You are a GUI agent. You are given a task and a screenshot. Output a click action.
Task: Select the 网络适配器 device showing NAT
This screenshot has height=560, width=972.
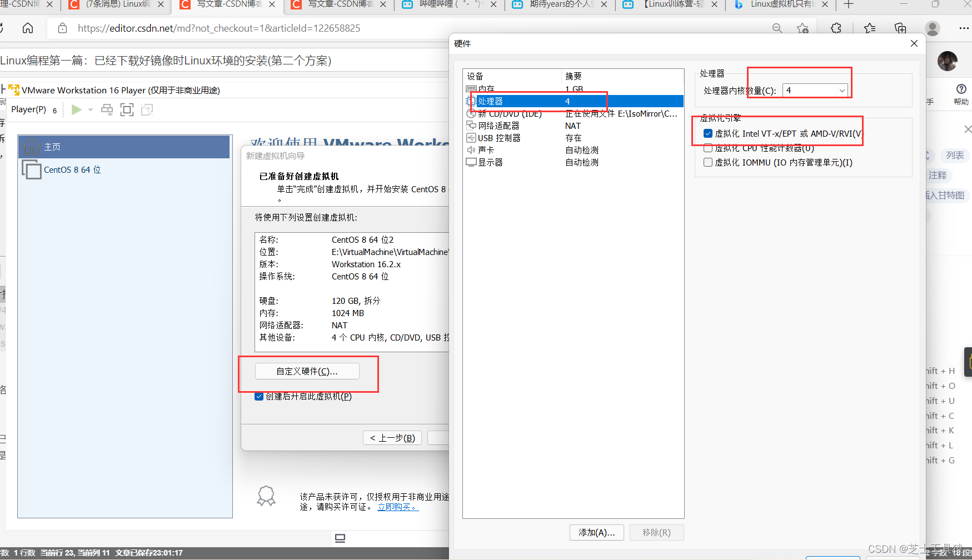point(498,126)
